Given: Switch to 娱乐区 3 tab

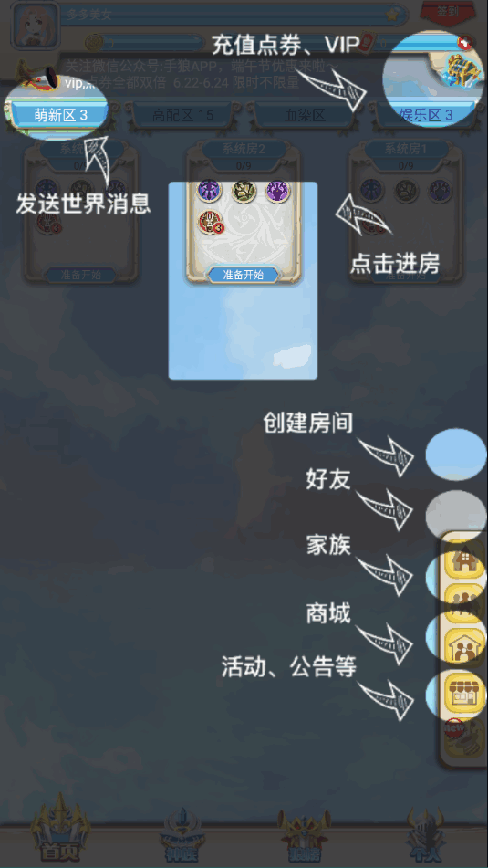Looking at the screenshot, I should click(426, 115).
